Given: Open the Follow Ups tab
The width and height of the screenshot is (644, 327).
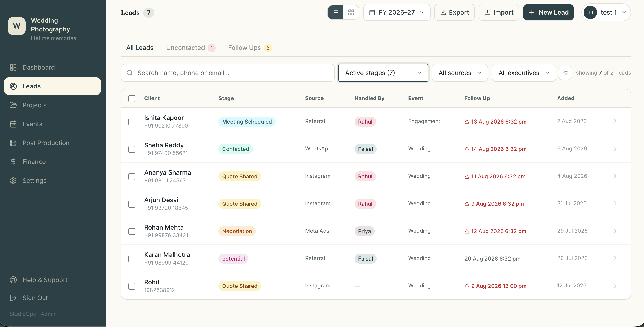Looking at the screenshot, I should (250, 48).
